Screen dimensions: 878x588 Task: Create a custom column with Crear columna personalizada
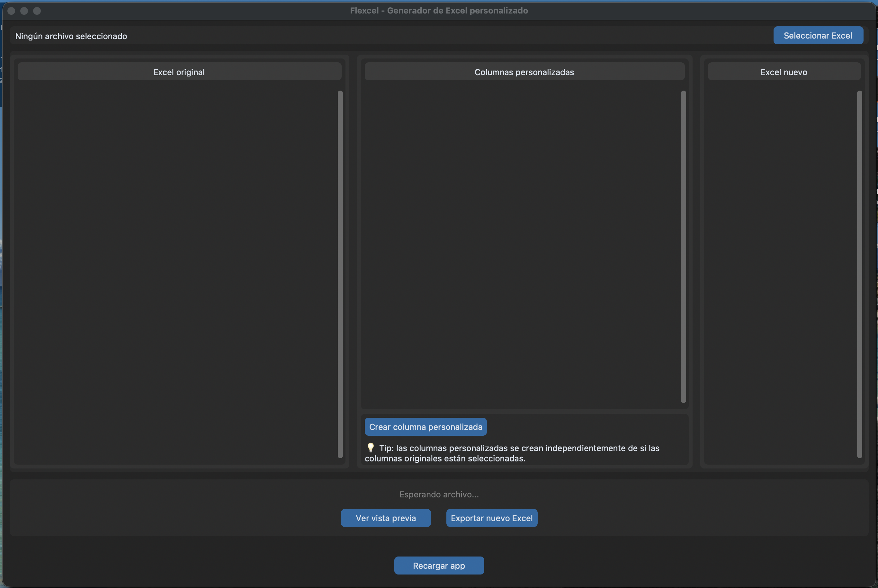tap(426, 427)
